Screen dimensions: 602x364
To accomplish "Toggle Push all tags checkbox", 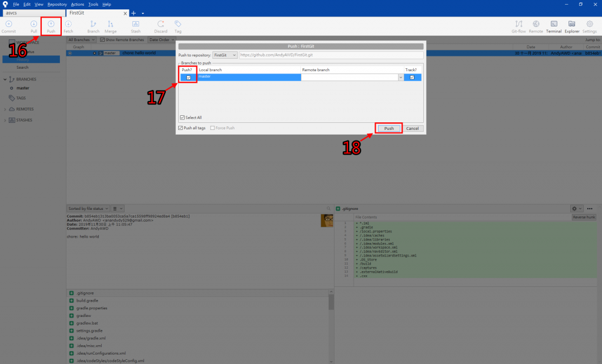I will (x=180, y=128).
